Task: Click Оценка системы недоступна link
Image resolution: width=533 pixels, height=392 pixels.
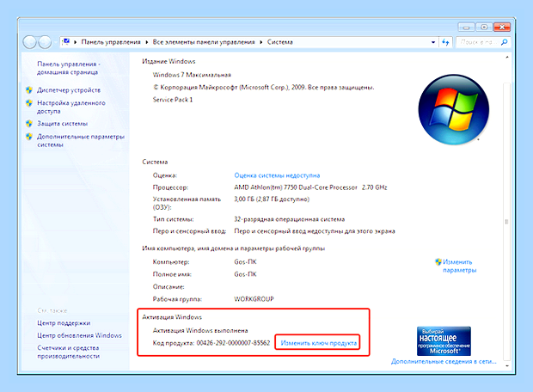Action: coord(277,175)
